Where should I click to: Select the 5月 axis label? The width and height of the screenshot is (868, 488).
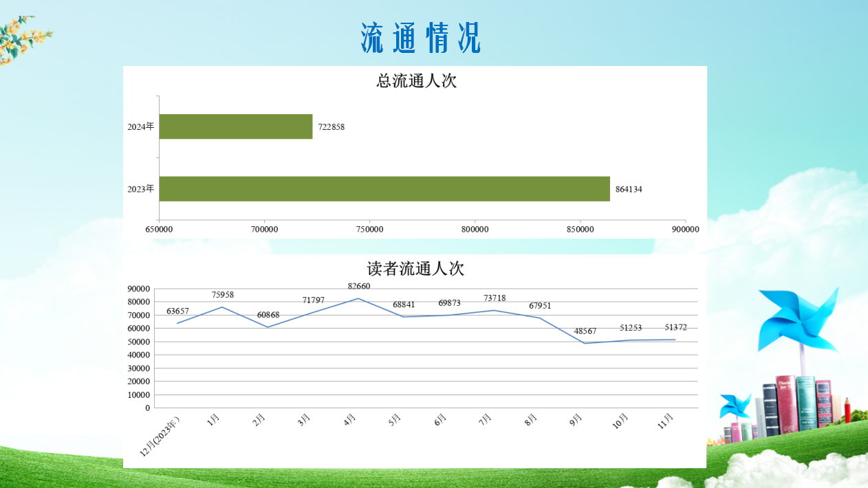tap(395, 419)
